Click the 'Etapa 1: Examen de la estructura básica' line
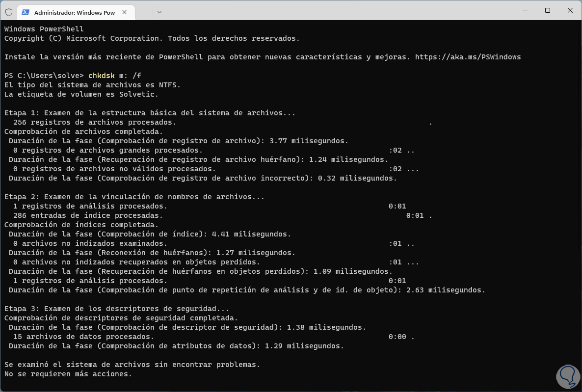Image resolution: width=582 pixels, height=392 pixels. 150,113
